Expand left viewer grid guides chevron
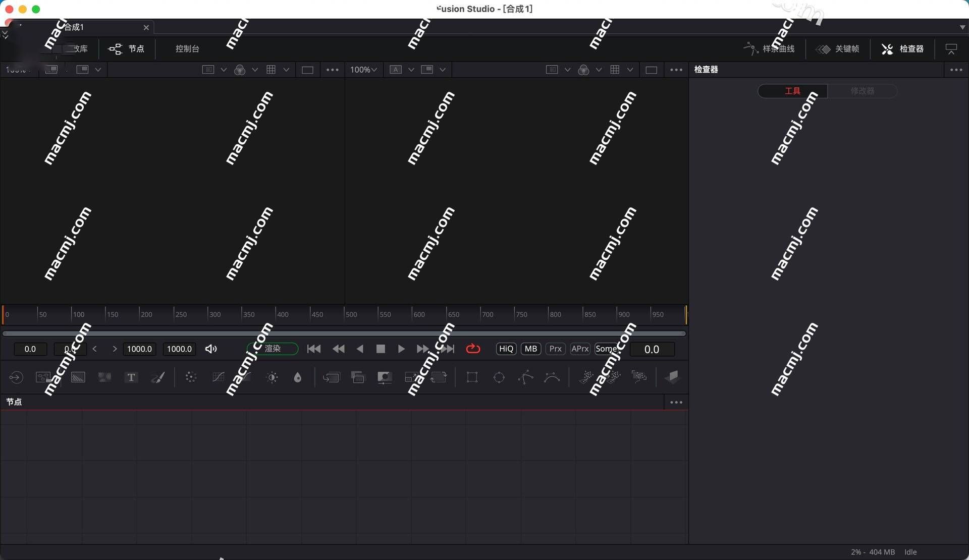The height and width of the screenshot is (560, 969). pyautogui.click(x=286, y=70)
